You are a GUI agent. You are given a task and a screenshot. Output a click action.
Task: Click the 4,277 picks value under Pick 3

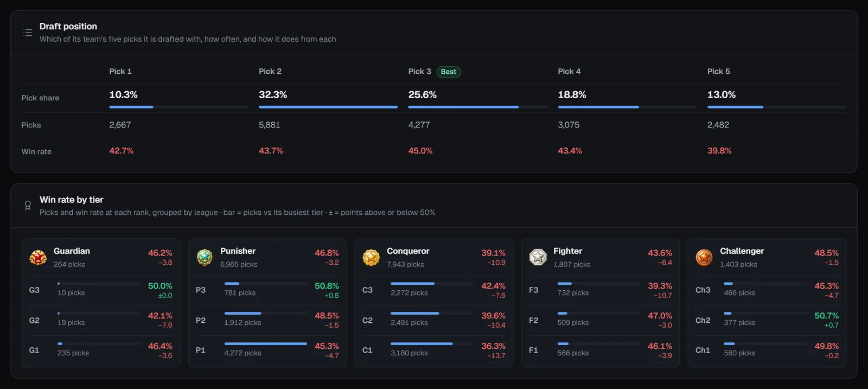pyautogui.click(x=419, y=125)
